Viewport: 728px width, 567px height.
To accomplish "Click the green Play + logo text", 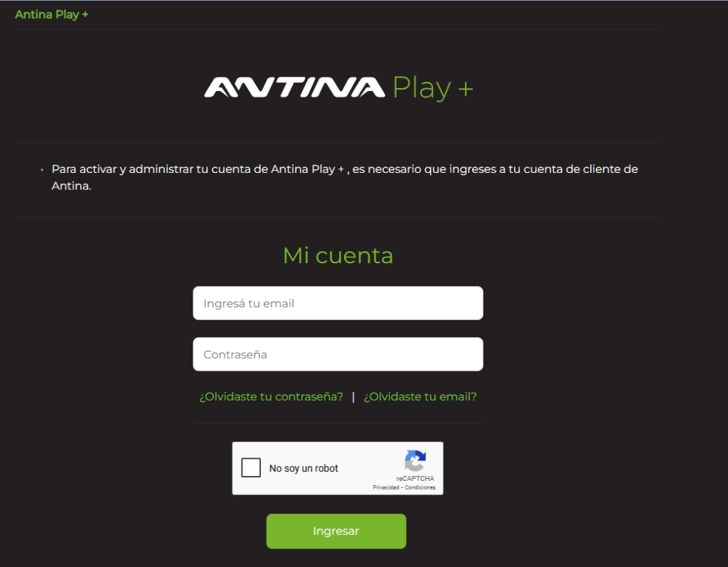I will pyautogui.click(x=432, y=88).
